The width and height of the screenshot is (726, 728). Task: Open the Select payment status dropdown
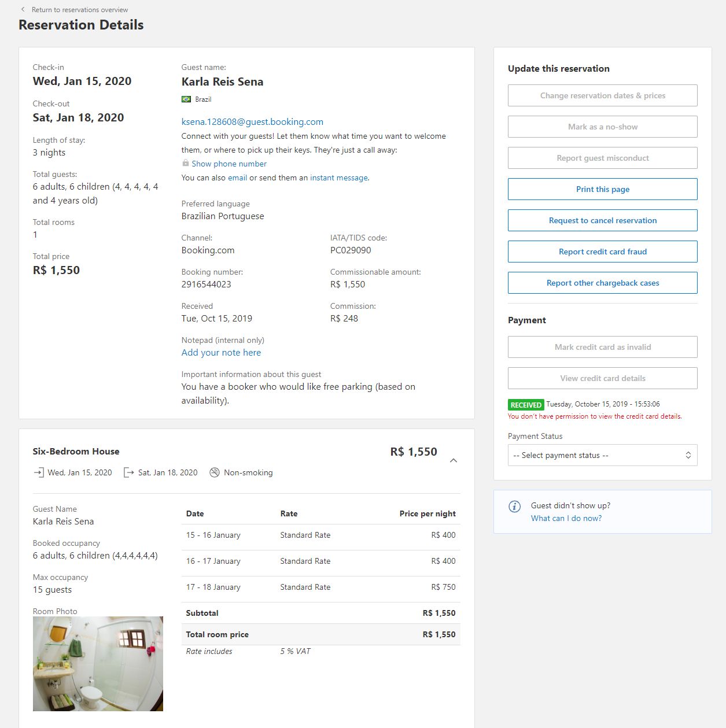[x=602, y=455]
